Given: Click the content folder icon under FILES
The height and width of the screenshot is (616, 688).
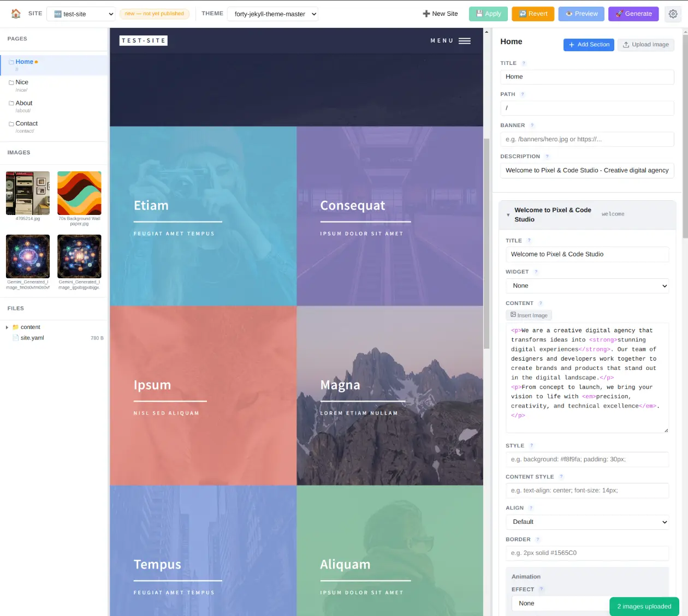Looking at the screenshot, I should (x=16, y=327).
